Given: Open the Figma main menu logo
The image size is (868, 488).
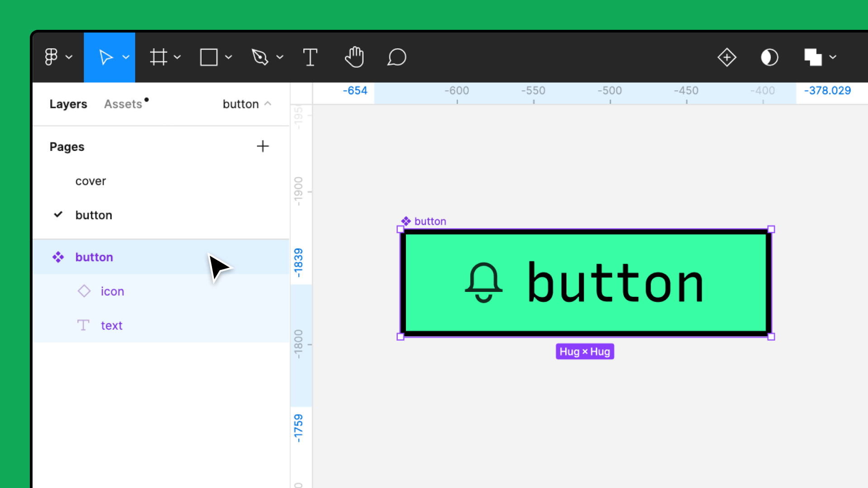Looking at the screenshot, I should (52, 57).
